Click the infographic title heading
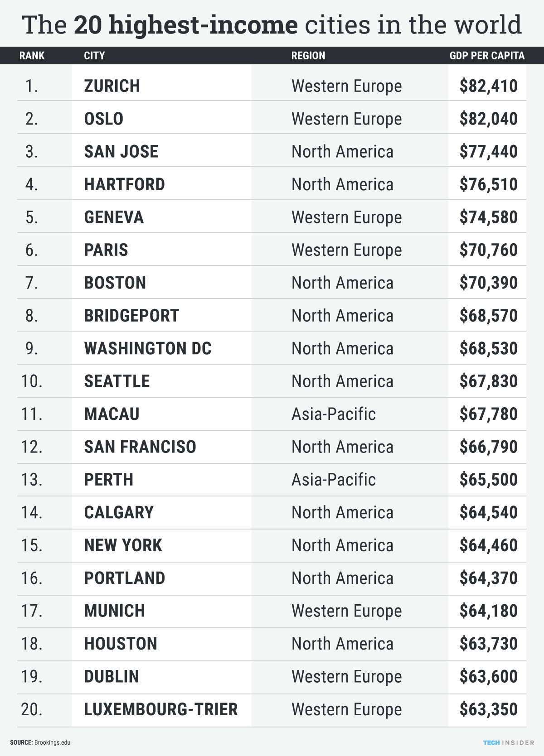The image size is (544, 756). 272,24
